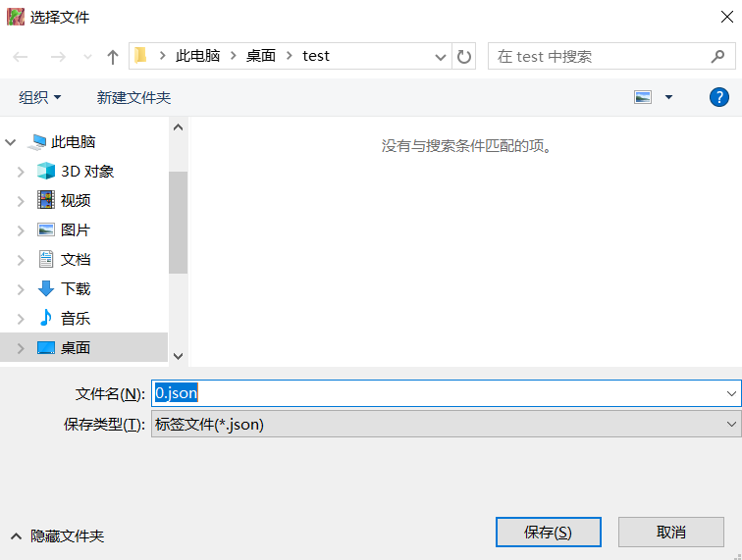Open the 组织 menu
Screen dimensions: 742x560
[x=39, y=97]
